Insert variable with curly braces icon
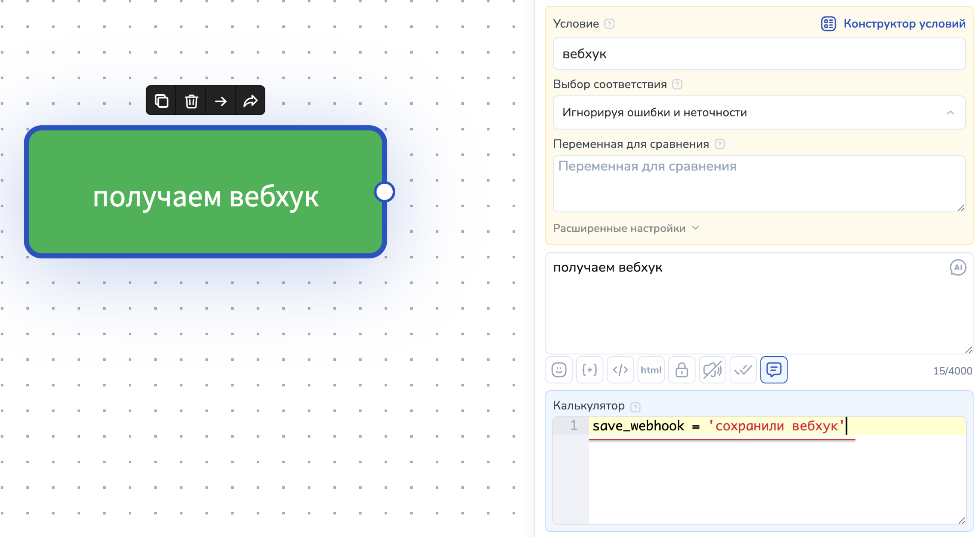The image size is (980, 537). (589, 369)
